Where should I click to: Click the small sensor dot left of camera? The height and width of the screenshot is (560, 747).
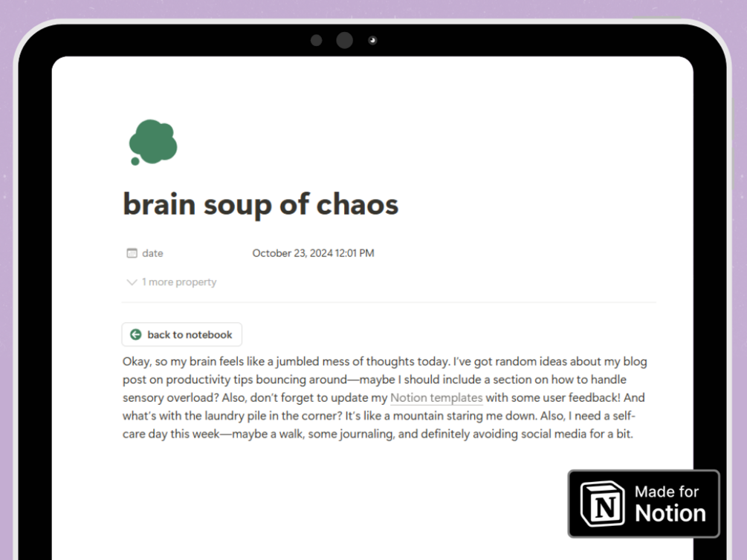click(317, 40)
